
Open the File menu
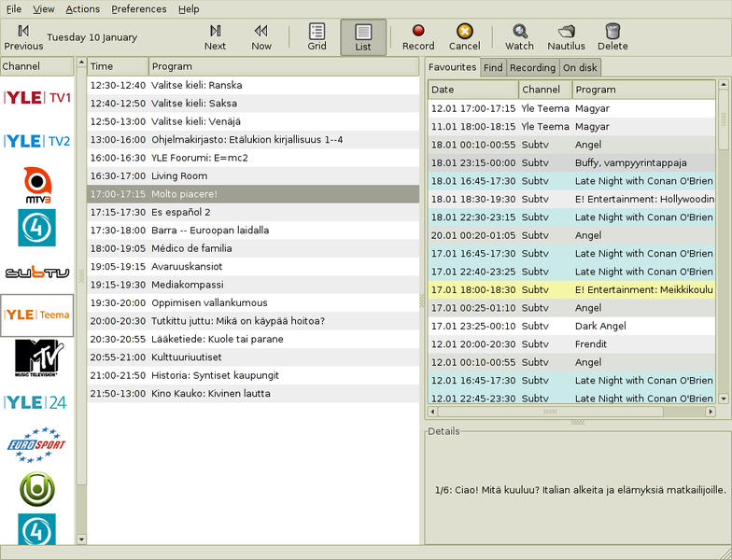click(13, 9)
